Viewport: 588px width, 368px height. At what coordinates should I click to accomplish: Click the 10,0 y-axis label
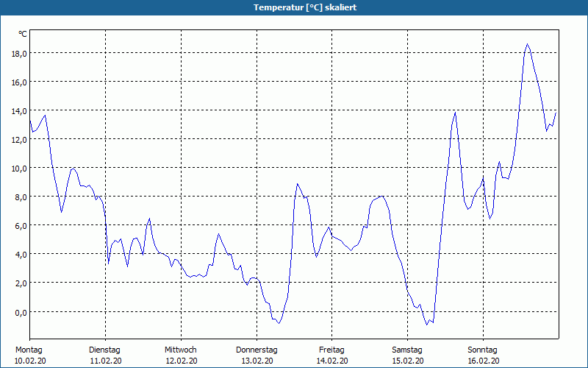[19, 169]
